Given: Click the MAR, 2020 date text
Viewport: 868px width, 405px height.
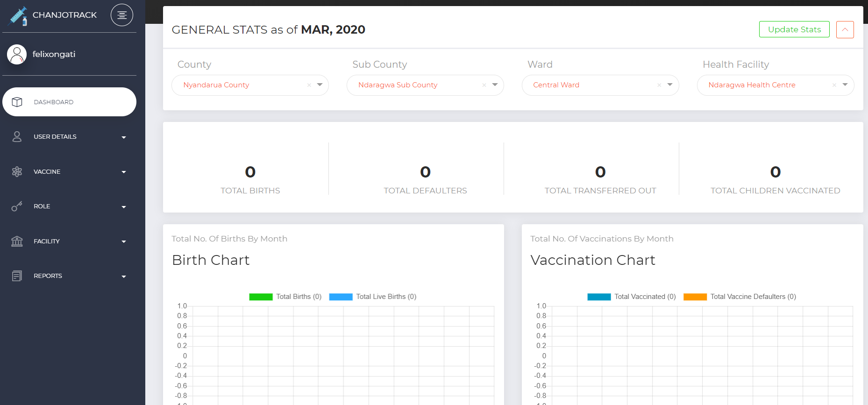Looking at the screenshot, I should 333,30.
